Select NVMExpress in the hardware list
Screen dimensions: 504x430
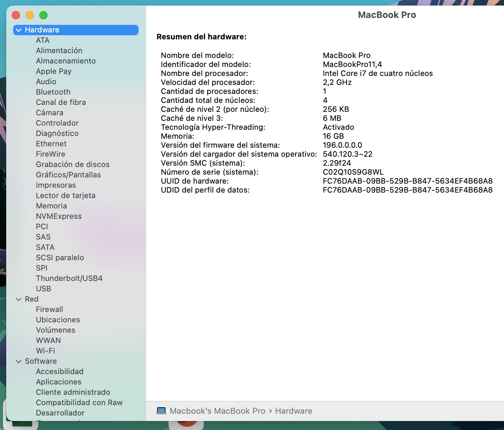(59, 216)
